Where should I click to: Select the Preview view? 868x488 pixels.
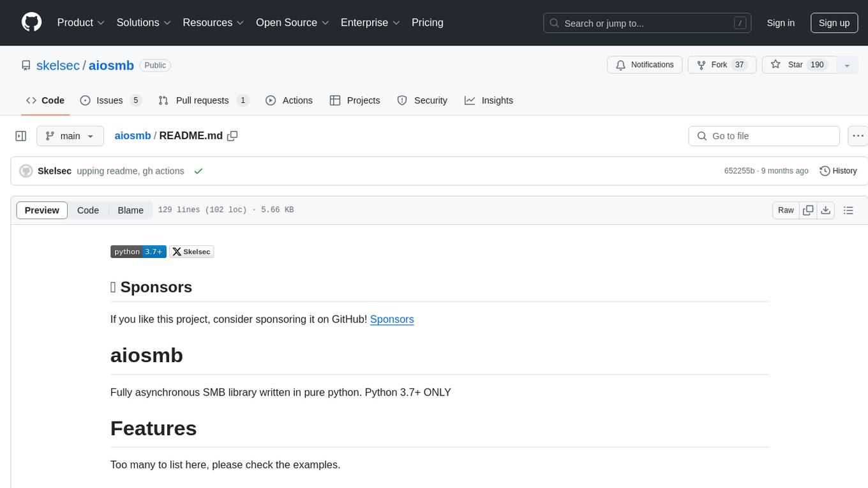point(42,210)
